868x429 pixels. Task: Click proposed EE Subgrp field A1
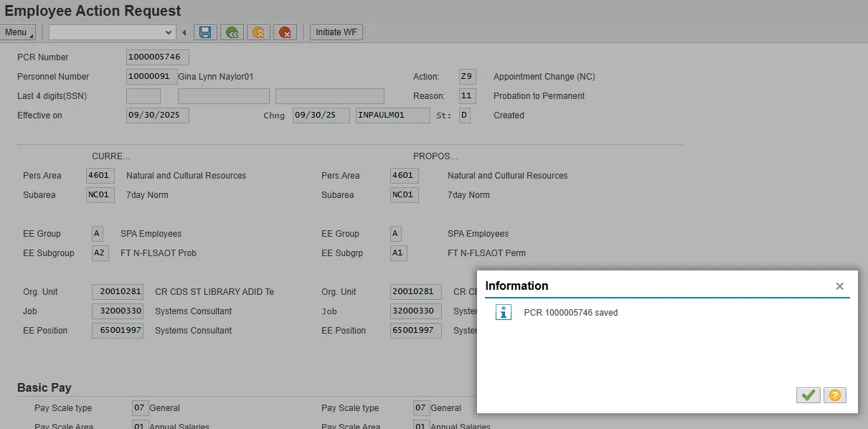398,253
